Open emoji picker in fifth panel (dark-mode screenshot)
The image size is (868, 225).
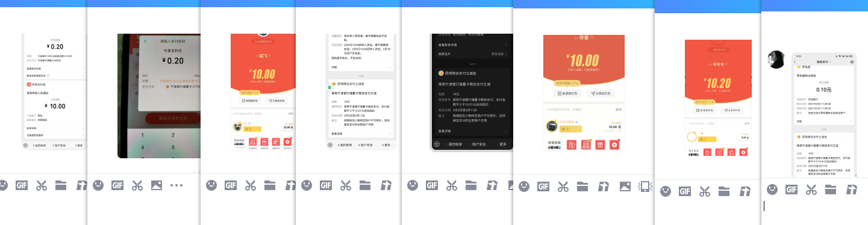(412, 185)
